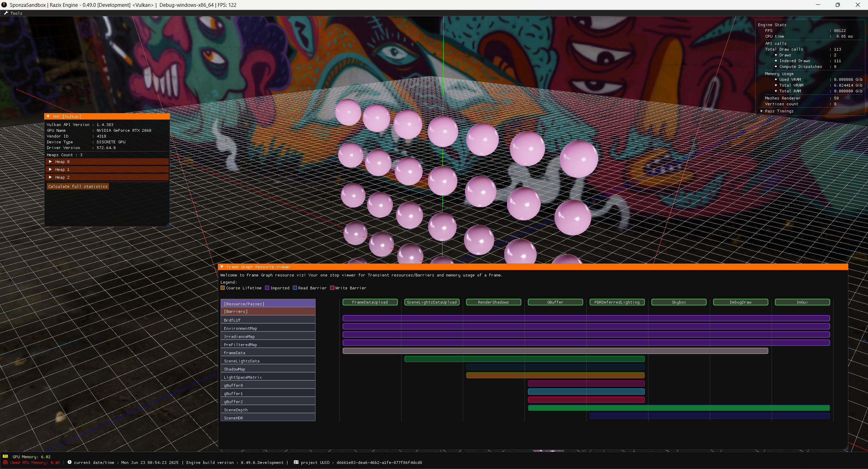868x469 pixels.
Task: Click the Coarse Lifetime legend swatch
Action: click(223, 288)
